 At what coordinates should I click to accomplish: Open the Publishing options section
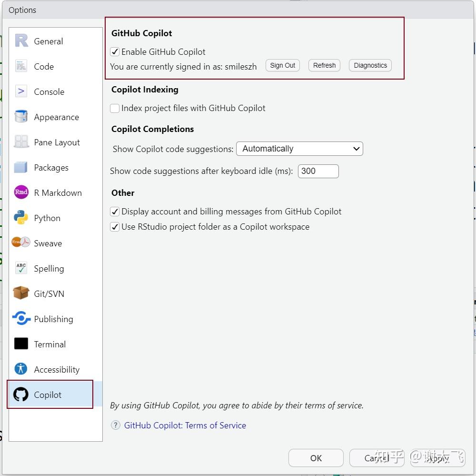pos(53,319)
